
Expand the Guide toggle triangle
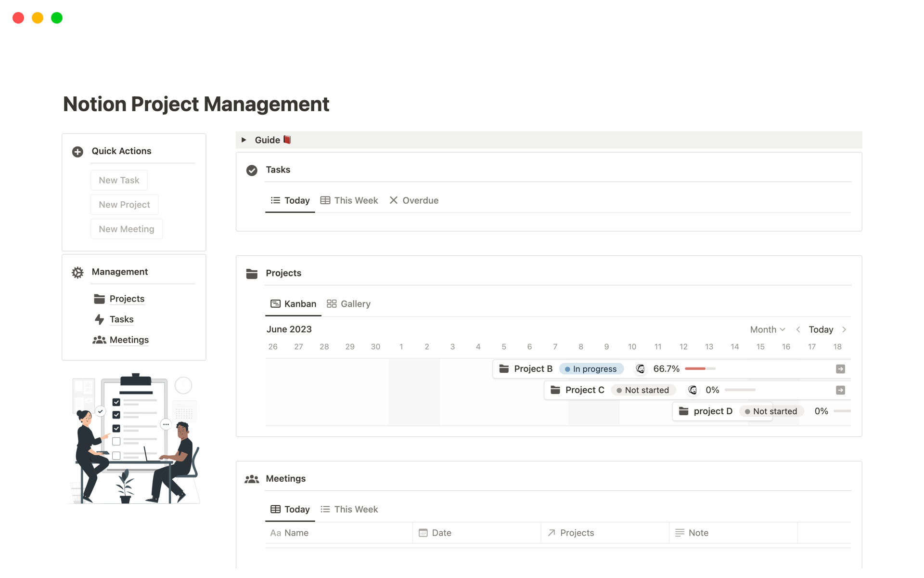pos(244,140)
